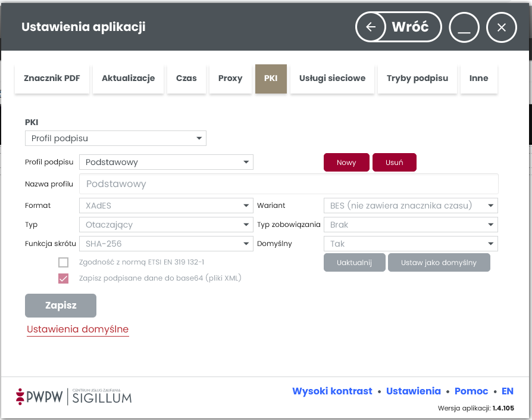The width and height of the screenshot is (532, 420).
Task: Select the Tryby podpisu tab
Action: (x=417, y=79)
